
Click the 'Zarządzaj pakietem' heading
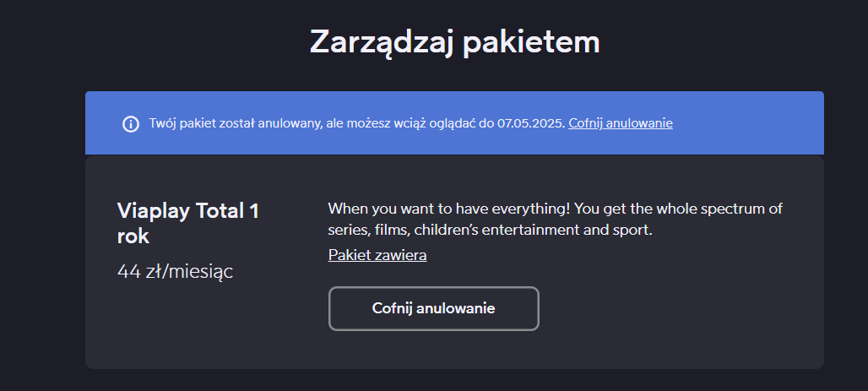[454, 41]
